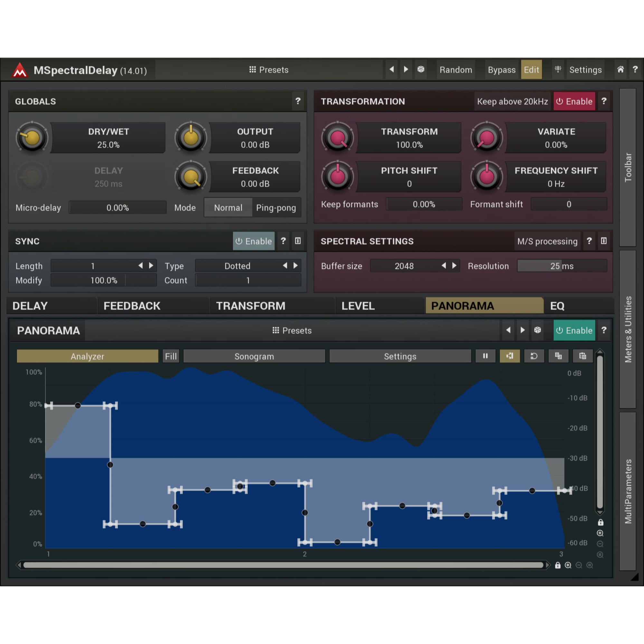The image size is (644, 644).
Task: Toggle Sync Enable button
Action: click(x=254, y=241)
